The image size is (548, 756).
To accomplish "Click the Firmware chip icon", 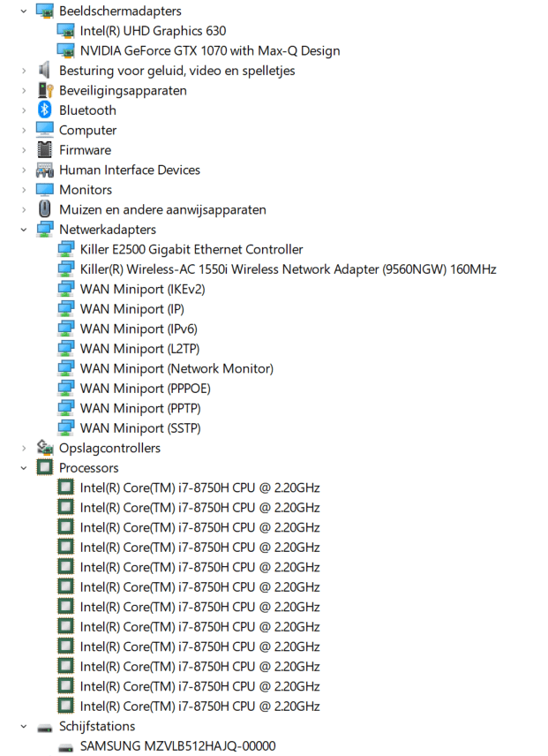I will coord(45,150).
